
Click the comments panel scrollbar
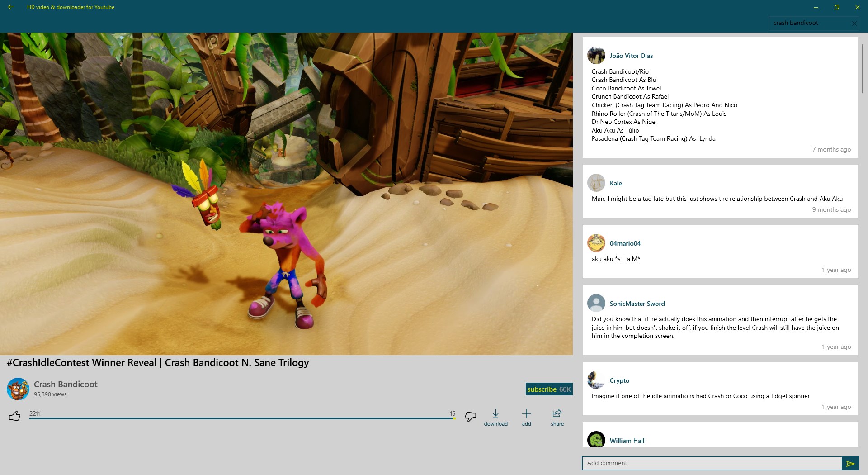pos(862,69)
